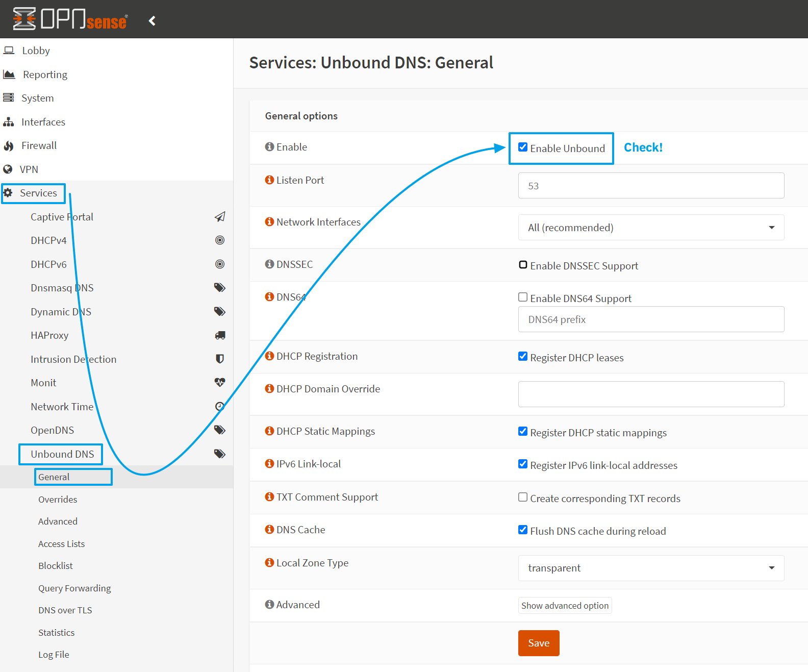808x672 pixels.
Task: Click the OpenDNS tags icon
Action: point(220,430)
